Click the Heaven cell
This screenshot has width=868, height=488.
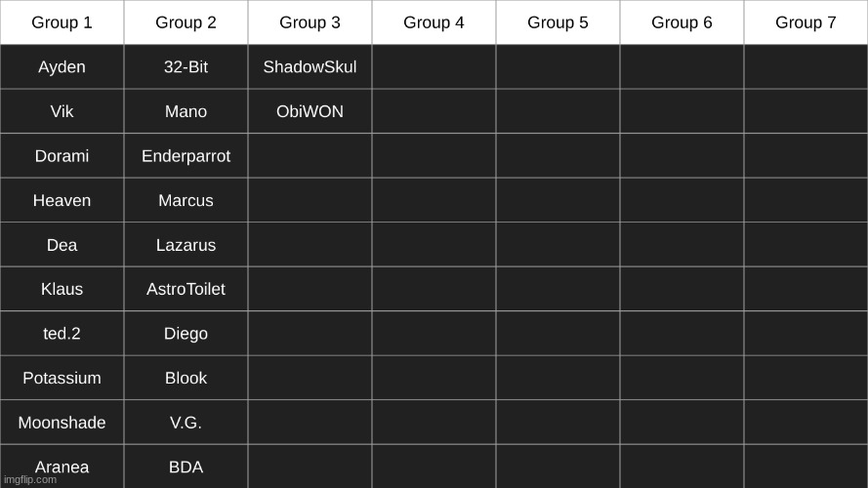tap(62, 200)
